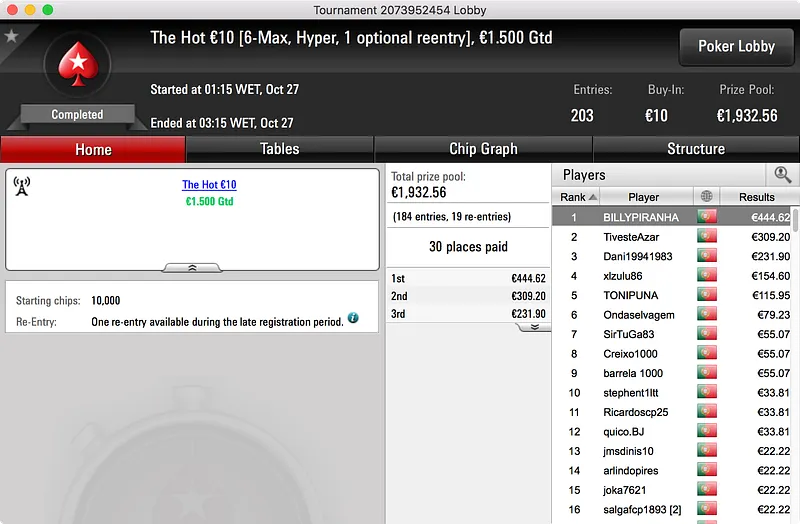Sort players by Rank column

pyautogui.click(x=577, y=197)
